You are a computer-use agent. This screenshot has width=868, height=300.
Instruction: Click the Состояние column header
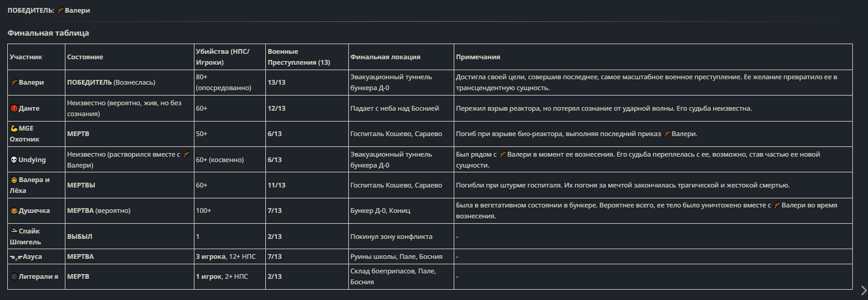point(85,57)
